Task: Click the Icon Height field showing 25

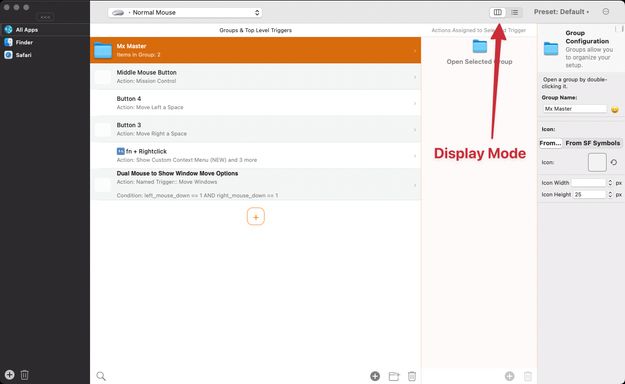Action: [589, 195]
